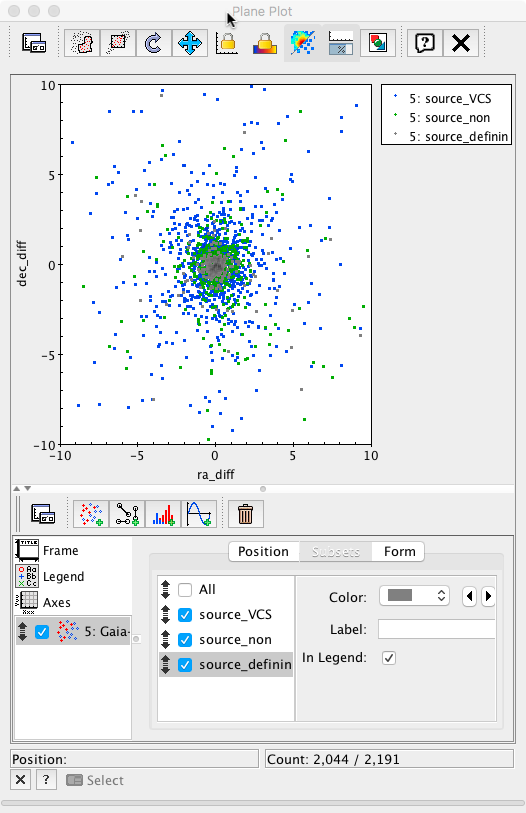The height and width of the screenshot is (813, 526).
Task: Click the blob subset drawing tool icon
Action: coord(82,43)
